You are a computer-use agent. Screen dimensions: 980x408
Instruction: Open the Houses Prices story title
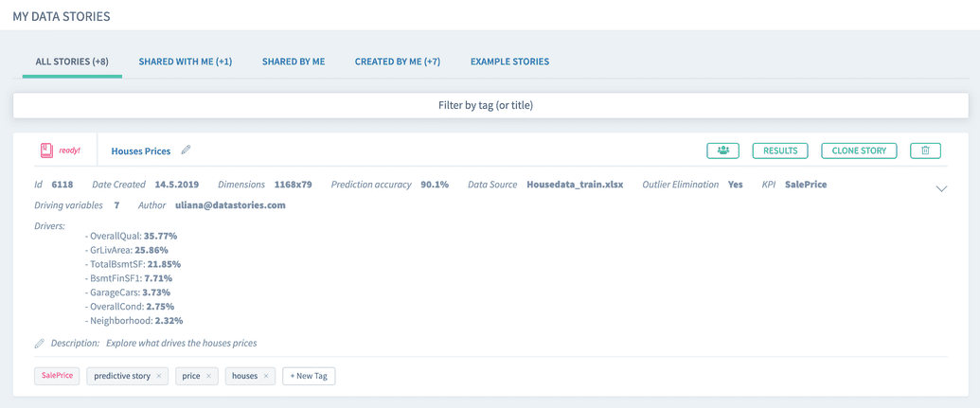pyautogui.click(x=141, y=151)
